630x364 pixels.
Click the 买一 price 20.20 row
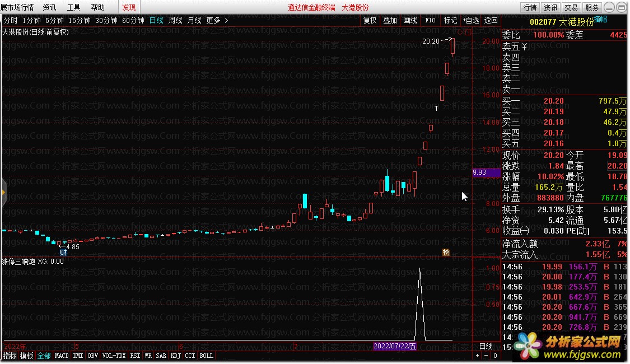[x=564, y=101]
